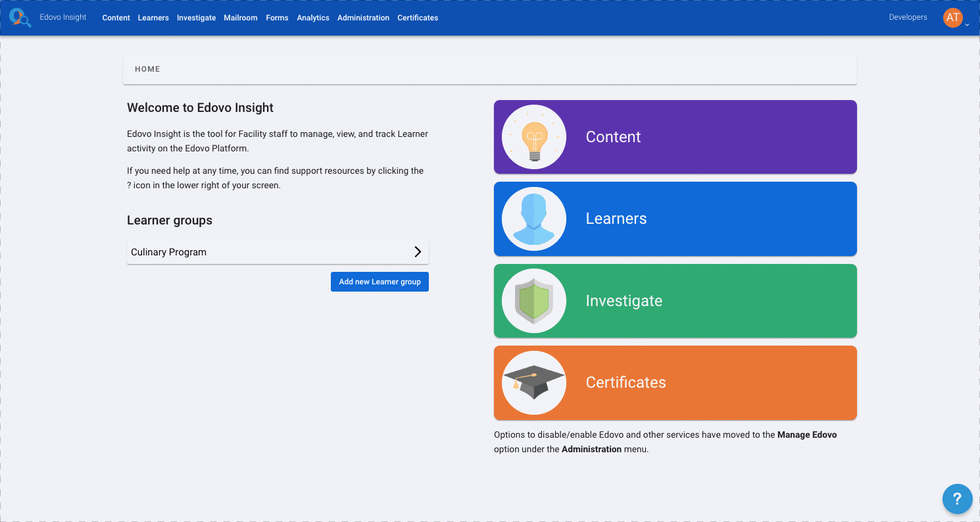Click the person silhouette icon on Learners card

(534, 219)
